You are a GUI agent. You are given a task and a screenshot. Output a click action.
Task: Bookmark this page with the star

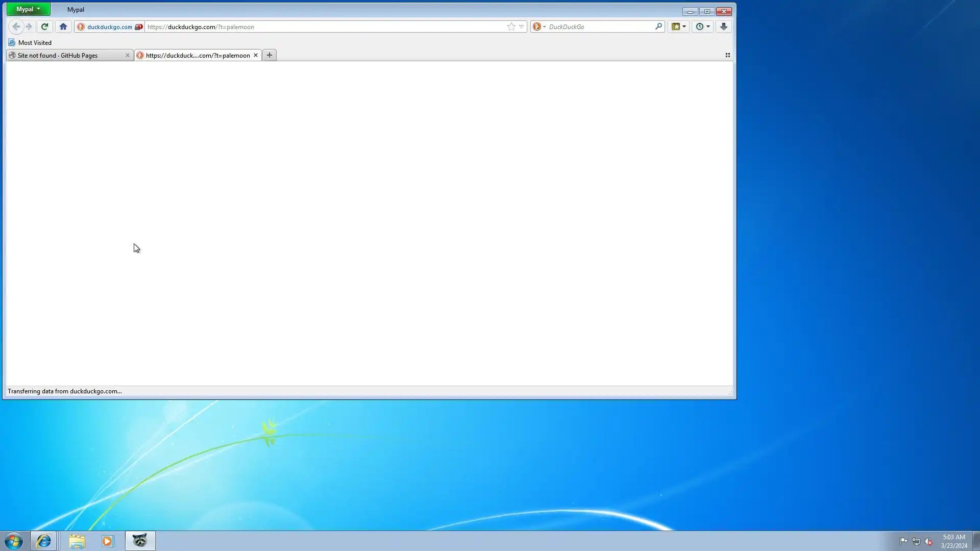click(511, 27)
